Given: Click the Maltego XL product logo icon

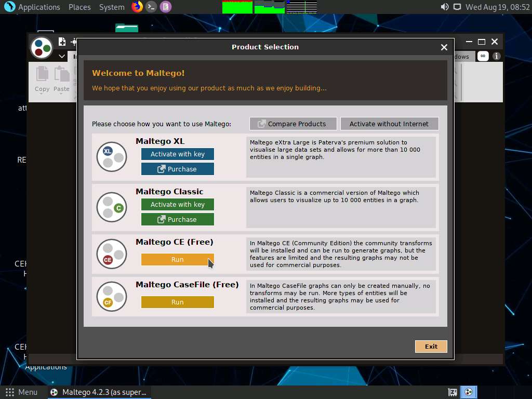Looking at the screenshot, I should (112, 157).
